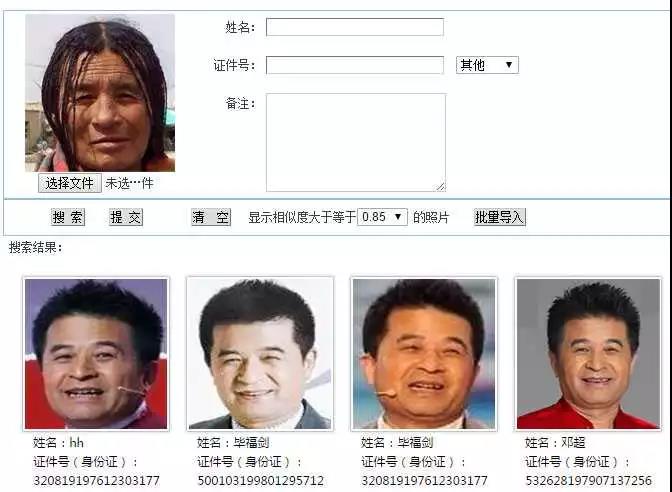Open the fourth result photo named 邓超
Image resolution: width=672 pixels, height=492 pixels.
point(588,354)
